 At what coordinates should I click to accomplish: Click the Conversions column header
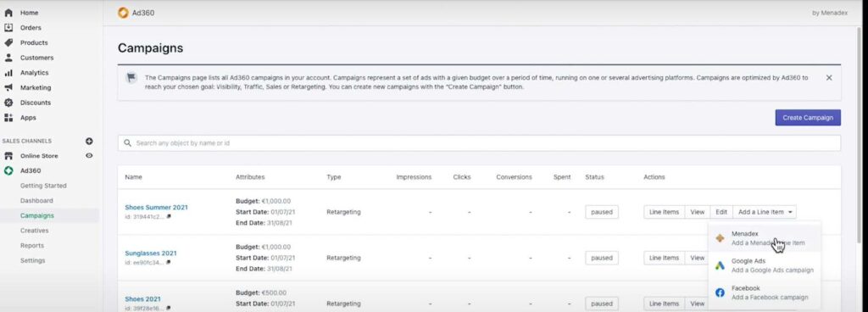[x=514, y=177]
